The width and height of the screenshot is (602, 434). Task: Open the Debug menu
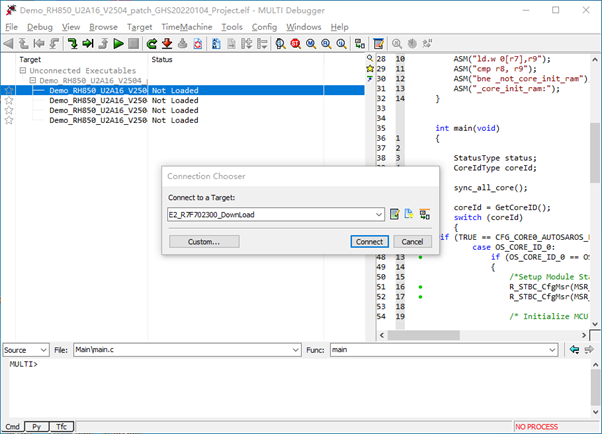pos(40,27)
